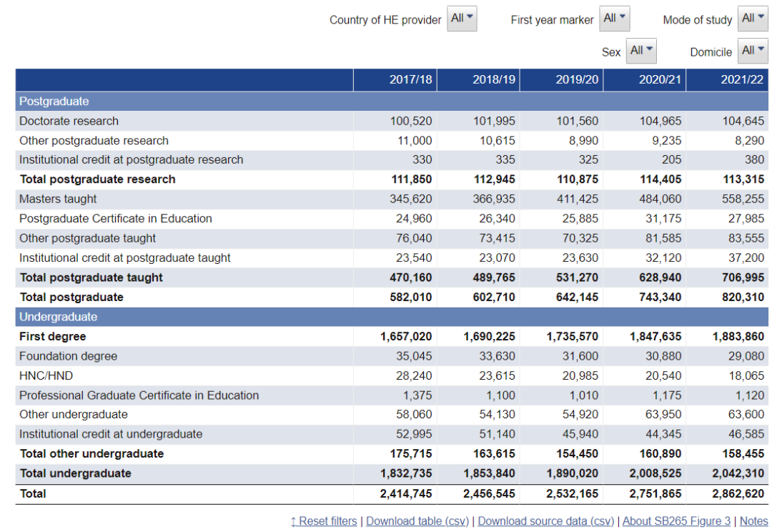Click value 37,200 in 2021/22 column
772x532 pixels.
coord(746,258)
